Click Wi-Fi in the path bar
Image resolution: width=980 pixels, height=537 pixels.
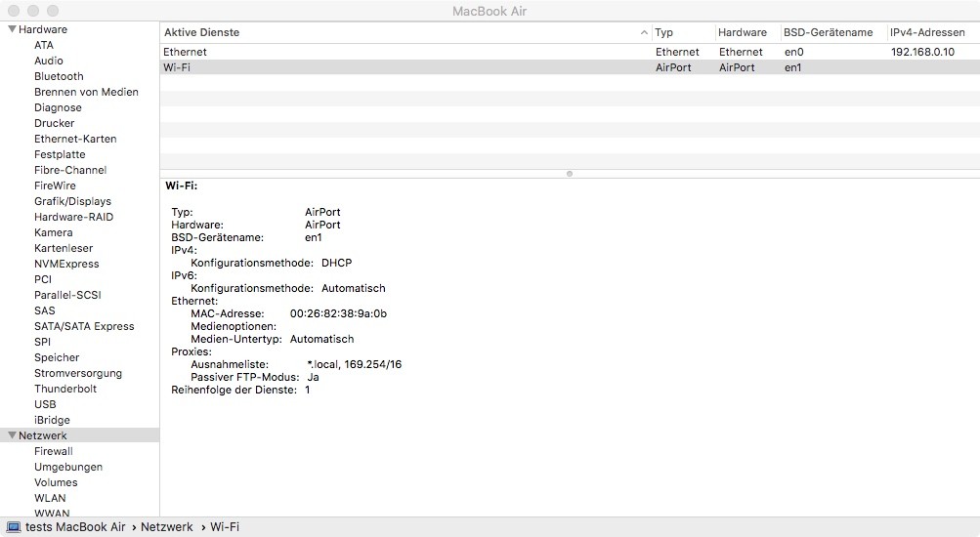pos(225,527)
